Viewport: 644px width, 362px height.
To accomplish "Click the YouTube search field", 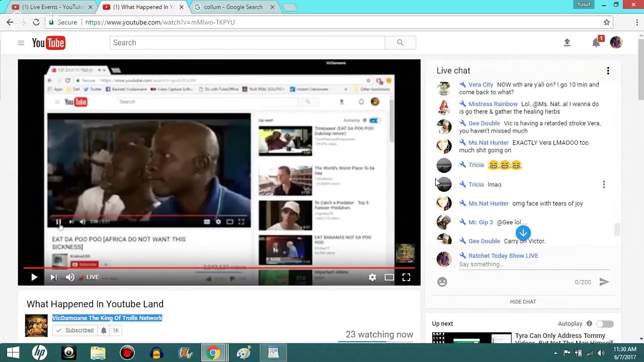I will [247, 43].
